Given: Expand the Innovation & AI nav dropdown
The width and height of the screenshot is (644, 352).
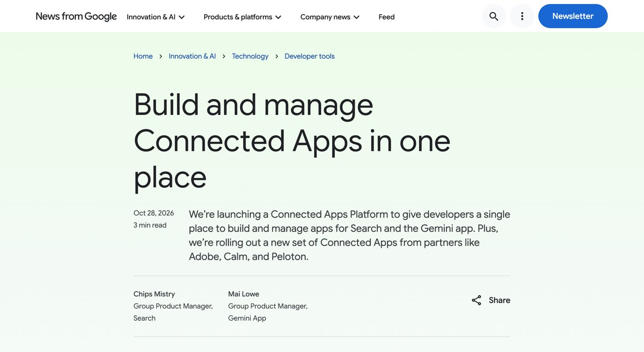Looking at the screenshot, I should (156, 17).
